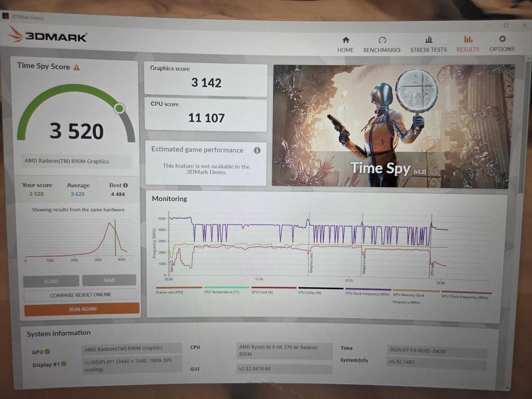Click the green check beside Display #1
This screenshot has height=399, width=532.
pos(64,364)
